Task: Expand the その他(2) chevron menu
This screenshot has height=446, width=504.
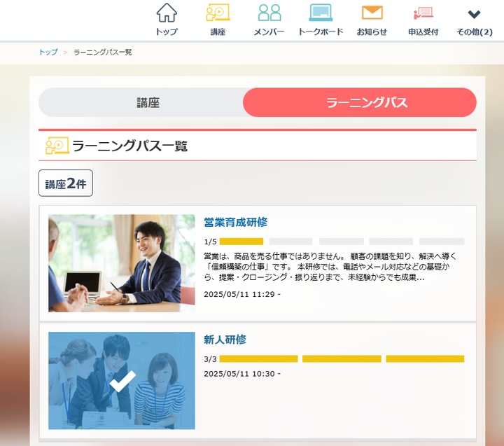Action: (x=474, y=14)
